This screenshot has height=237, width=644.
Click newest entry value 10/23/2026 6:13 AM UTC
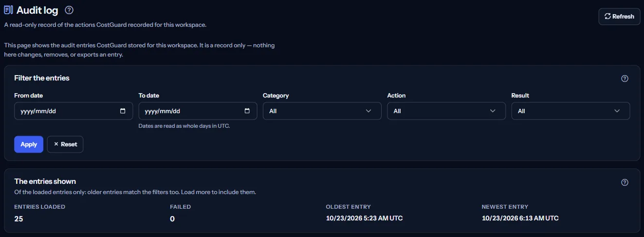point(520,218)
